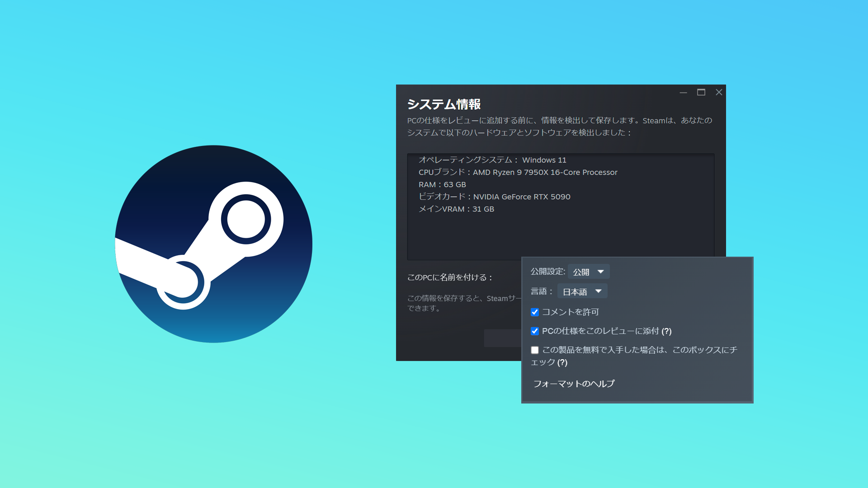This screenshot has height=488, width=868.
Task: Open the フォーマットのヘルプ link
Action: [x=574, y=384]
